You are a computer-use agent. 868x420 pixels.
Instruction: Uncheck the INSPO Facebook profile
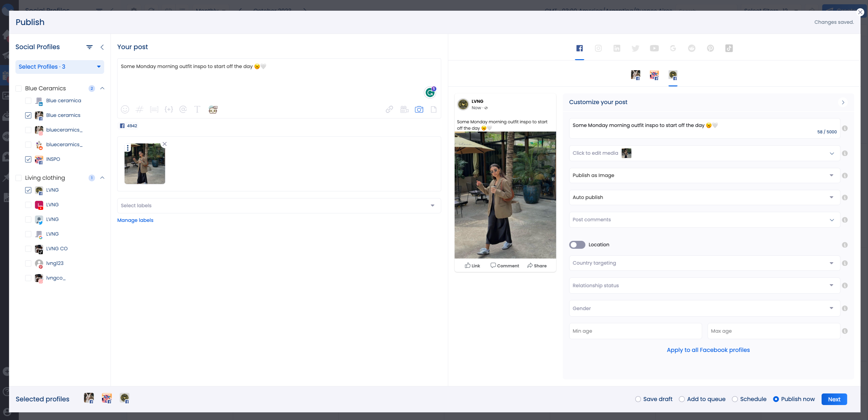point(28,159)
